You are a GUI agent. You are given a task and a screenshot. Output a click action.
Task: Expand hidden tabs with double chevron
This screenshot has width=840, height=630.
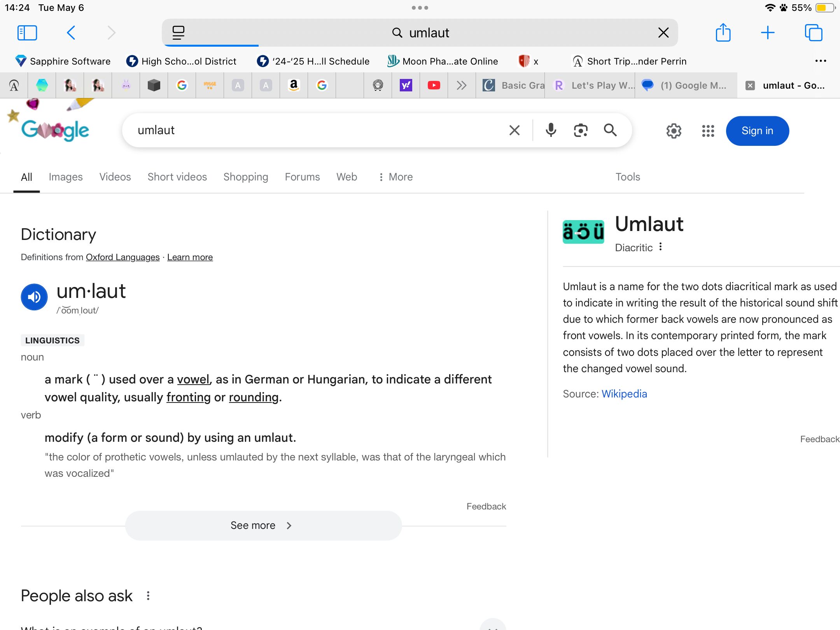click(462, 86)
